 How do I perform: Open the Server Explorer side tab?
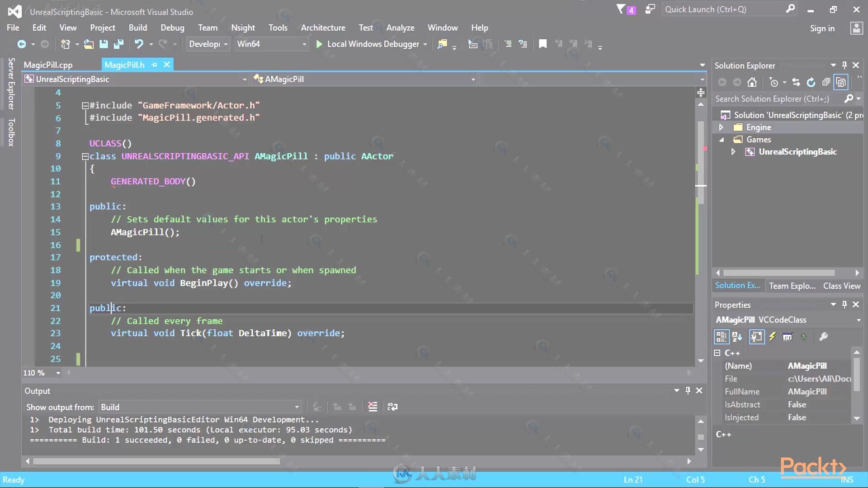(x=11, y=84)
